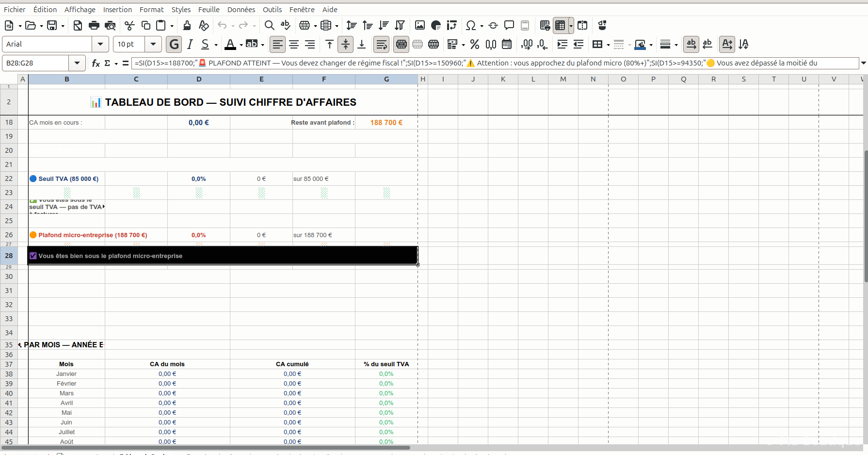
Task: Open Background Color dropdown arrow
Action: pyautogui.click(x=262, y=45)
